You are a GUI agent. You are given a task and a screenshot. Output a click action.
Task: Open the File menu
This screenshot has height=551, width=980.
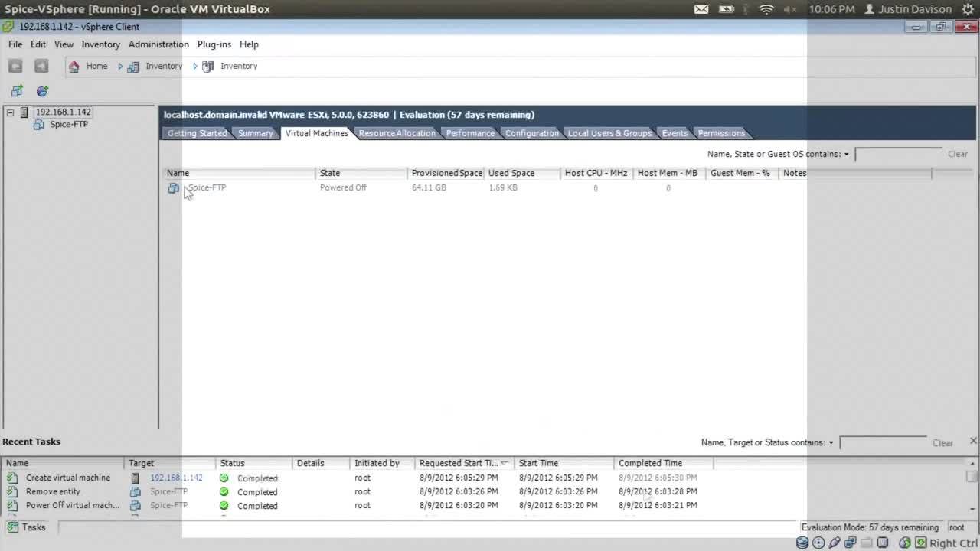pyautogui.click(x=15, y=44)
